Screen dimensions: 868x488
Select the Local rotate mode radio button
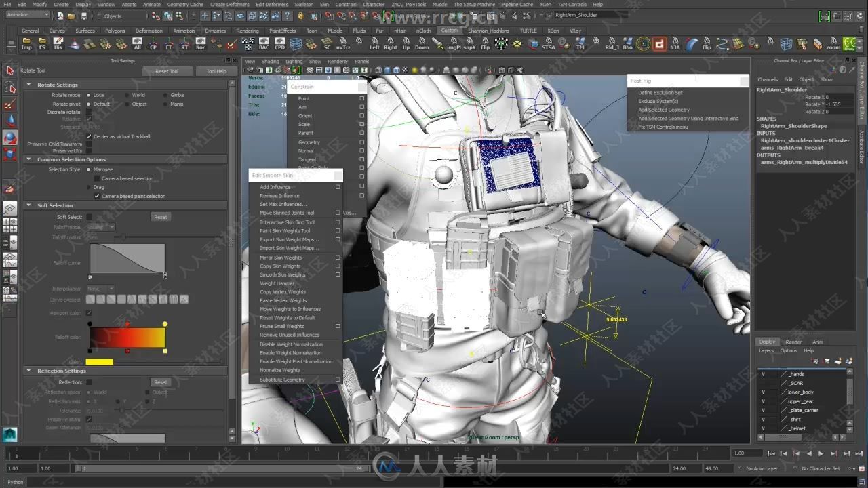click(89, 95)
